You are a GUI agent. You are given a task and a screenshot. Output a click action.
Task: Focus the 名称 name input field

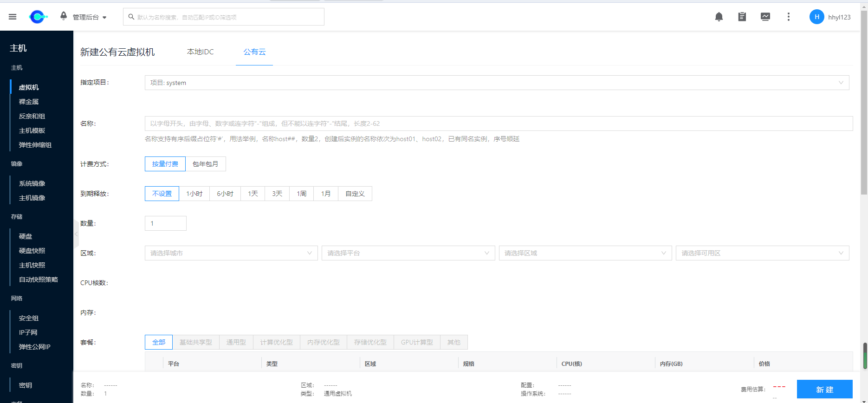pyautogui.click(x=499, y=123)
